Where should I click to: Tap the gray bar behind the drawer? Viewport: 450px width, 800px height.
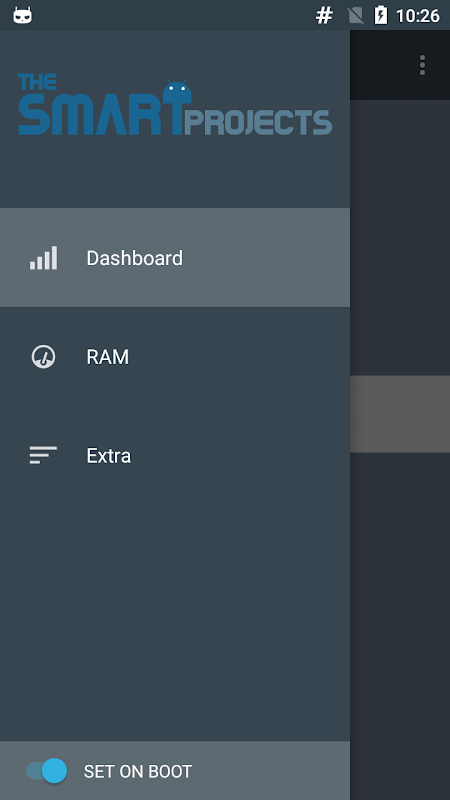(x=400, y=414)
